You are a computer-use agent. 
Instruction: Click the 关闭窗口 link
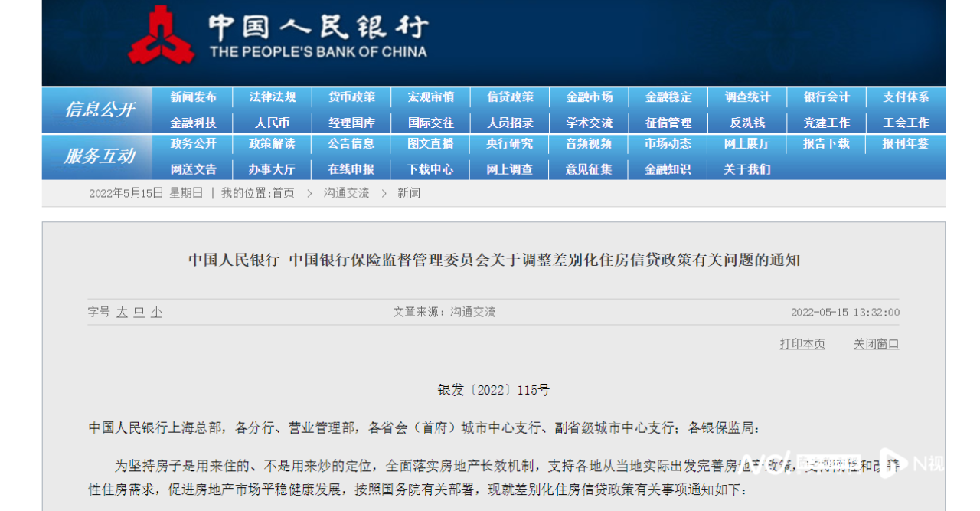click(x=877, y=344)
